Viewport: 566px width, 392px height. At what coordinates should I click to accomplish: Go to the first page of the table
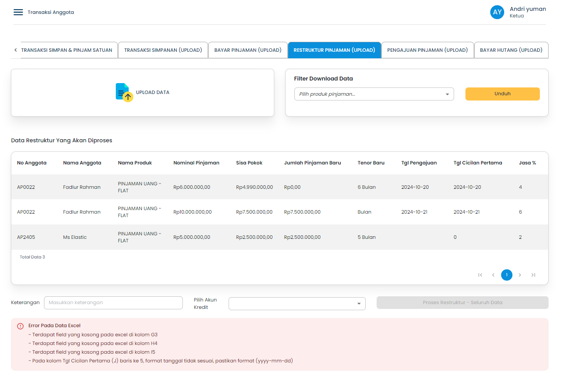point(480,275)
